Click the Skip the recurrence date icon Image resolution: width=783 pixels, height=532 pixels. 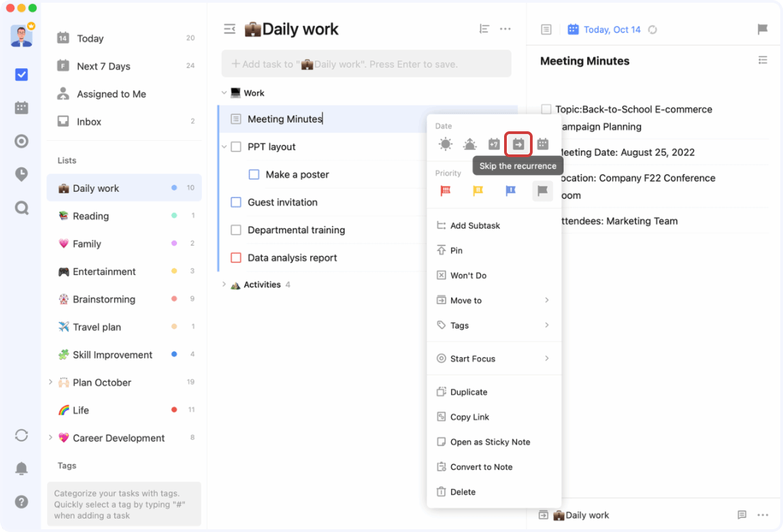[518, 144]
